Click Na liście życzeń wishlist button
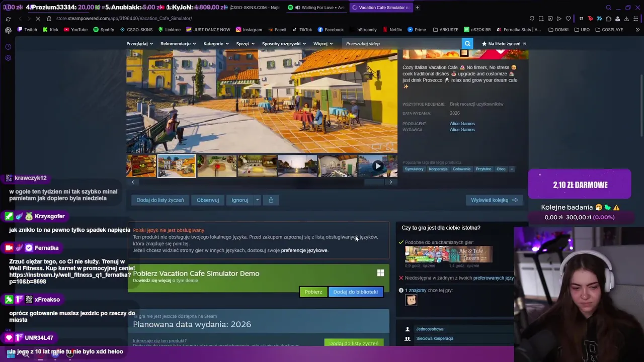Image resolution: width=644 pixels, height=362 pixels. click(504, 44)
